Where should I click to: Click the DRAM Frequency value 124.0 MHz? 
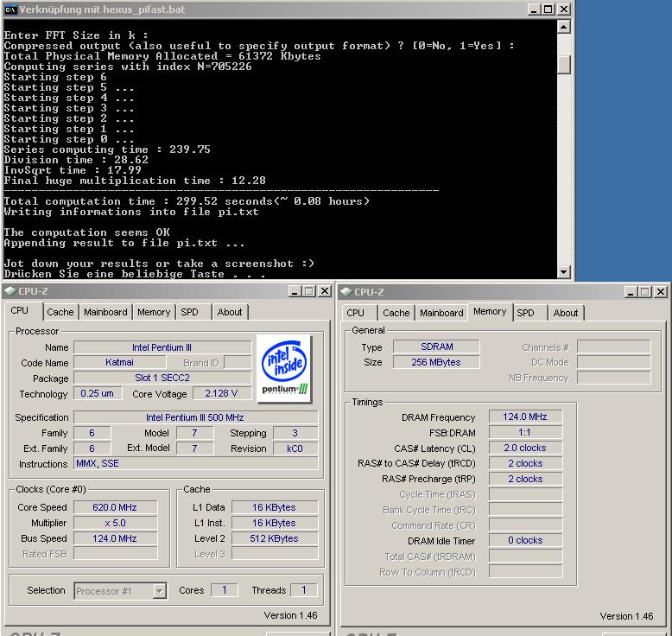point(525,417)
